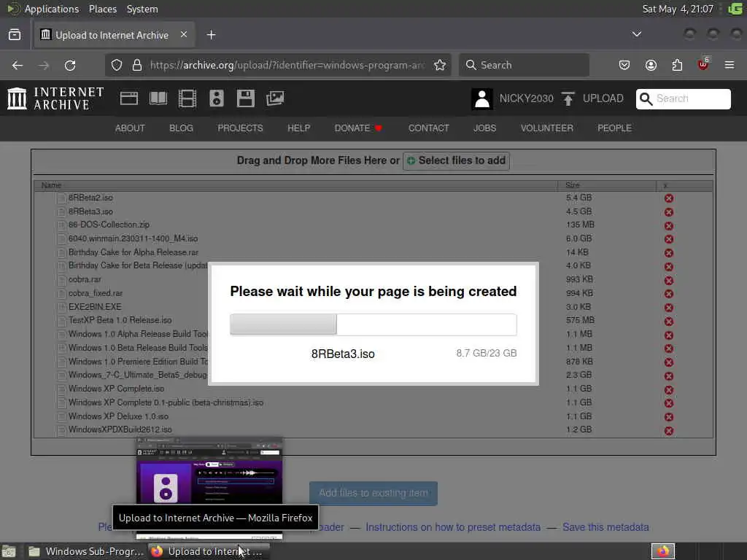The height and width of the screenshot is (560, 747).
Task: Click Select files to add button
Action: pyautogui.click(x=457, y=161)
